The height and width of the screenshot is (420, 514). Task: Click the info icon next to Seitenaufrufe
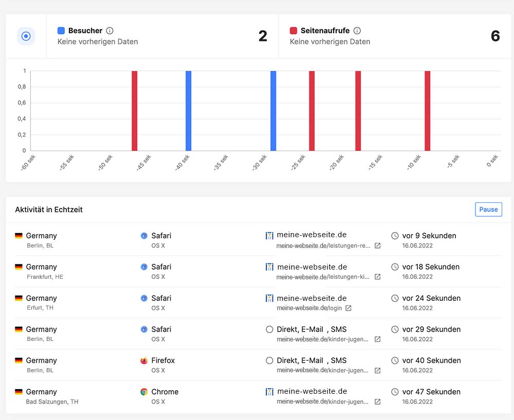click(x=357, y=30)
